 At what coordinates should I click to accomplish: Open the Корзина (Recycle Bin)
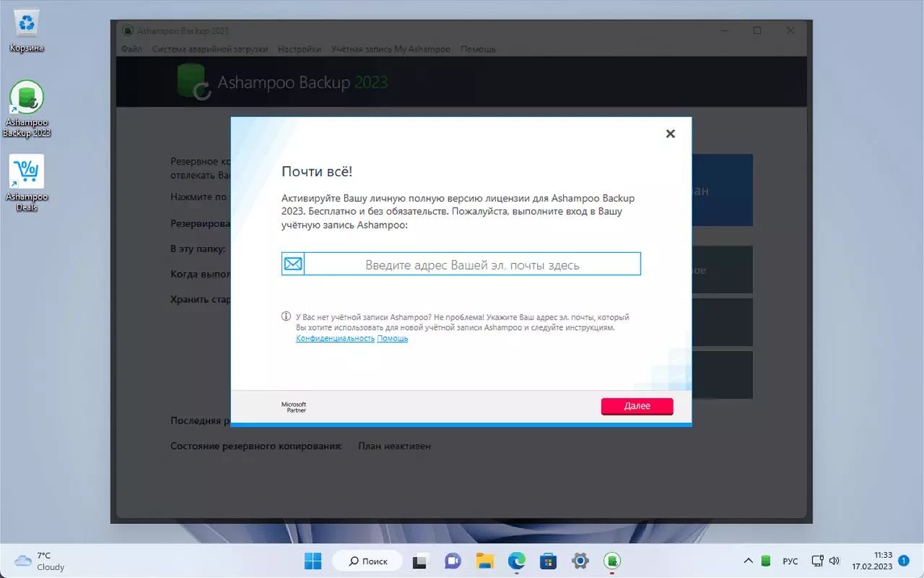(26, 22)
